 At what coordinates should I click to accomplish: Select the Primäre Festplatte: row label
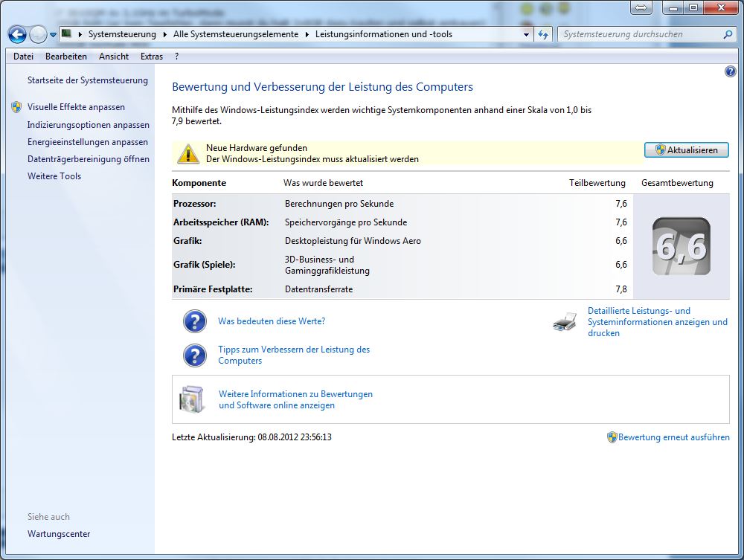coord(213,289)
